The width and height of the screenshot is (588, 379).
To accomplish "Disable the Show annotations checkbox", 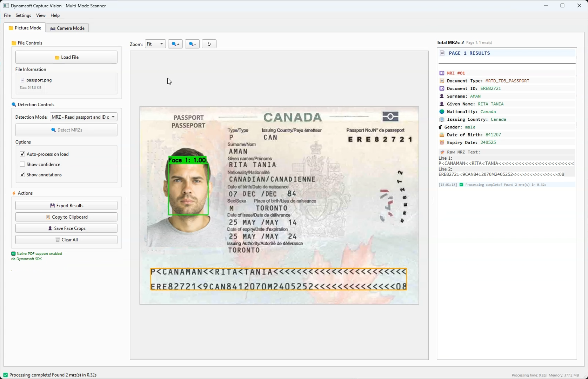I will [x=22, y=174].
